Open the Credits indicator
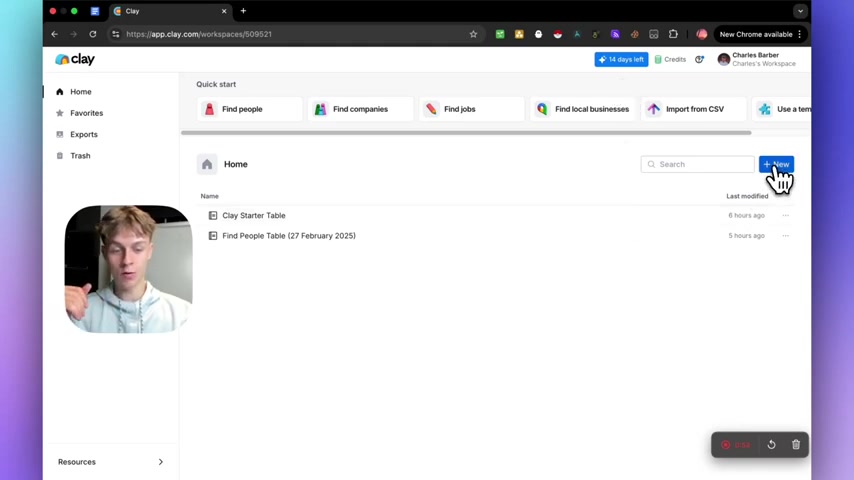 tap(670, 59)
